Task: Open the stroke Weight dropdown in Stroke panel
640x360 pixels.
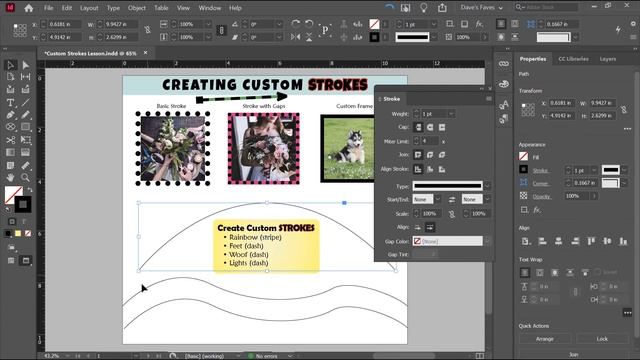Action: pos(451,114)
